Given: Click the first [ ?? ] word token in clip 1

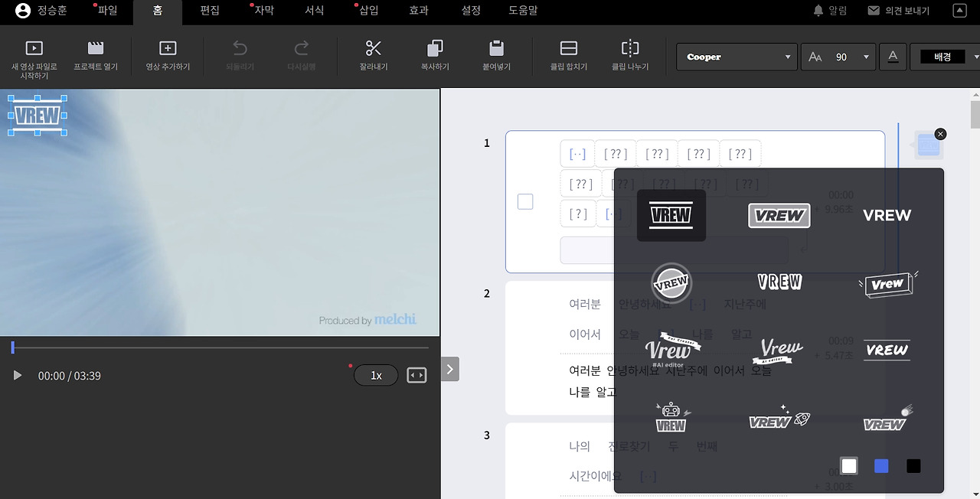Looking at the screenshot, I should click(x=615, y=154).
